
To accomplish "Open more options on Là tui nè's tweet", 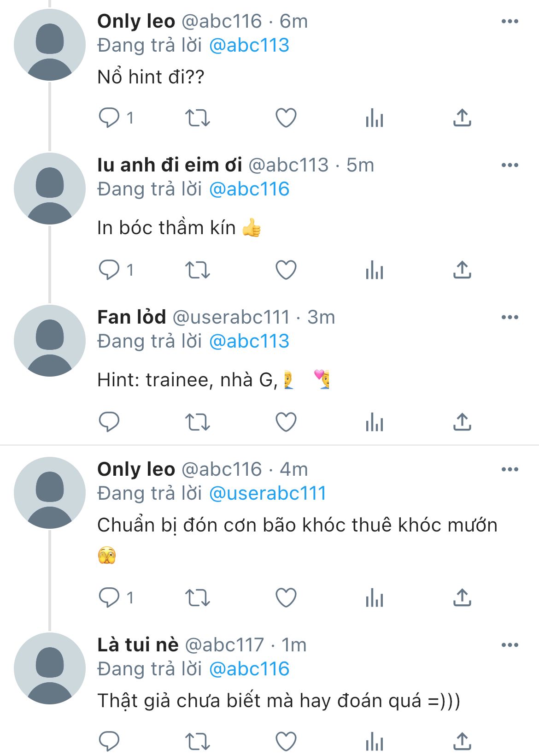I will click(510, 645).
